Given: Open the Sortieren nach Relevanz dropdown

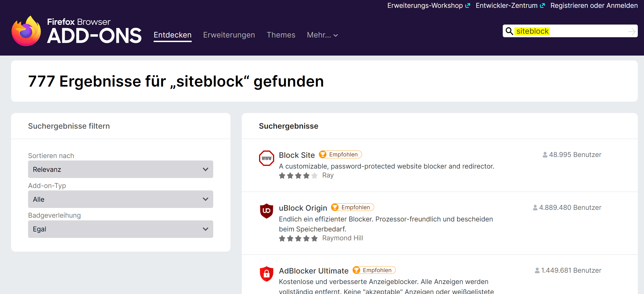Looking at the screenshot, I should [x=120, y=169].
